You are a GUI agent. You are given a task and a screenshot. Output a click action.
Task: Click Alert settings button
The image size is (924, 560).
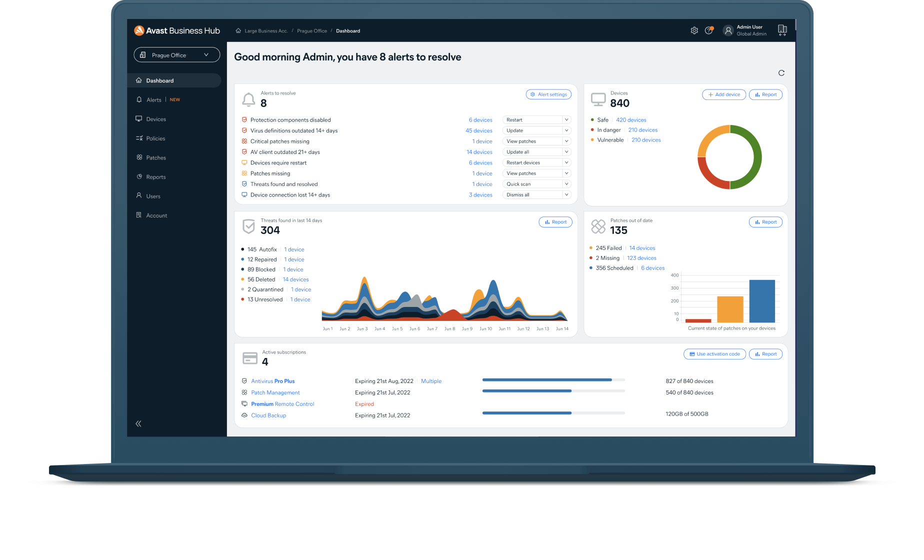548,94
